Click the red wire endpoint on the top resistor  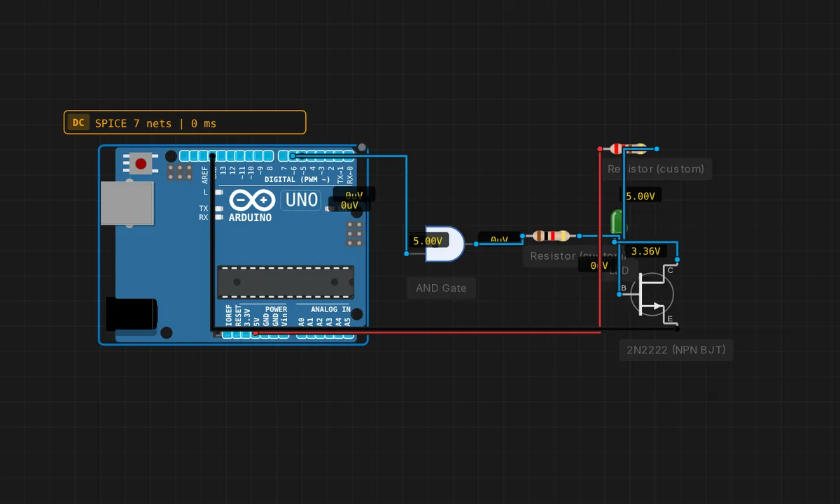pos(601,148)
